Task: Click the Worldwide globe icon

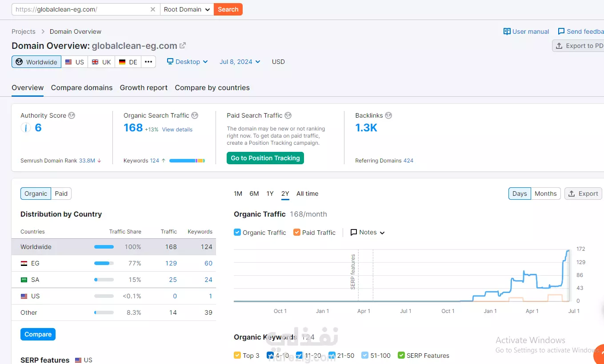Action: coord(19,62)
